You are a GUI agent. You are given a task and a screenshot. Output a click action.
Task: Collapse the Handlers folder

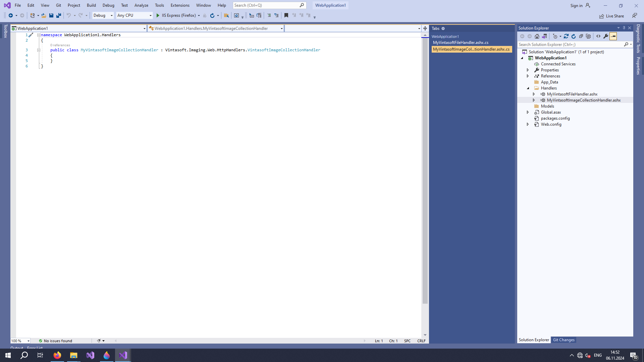[x=528, y=88]
